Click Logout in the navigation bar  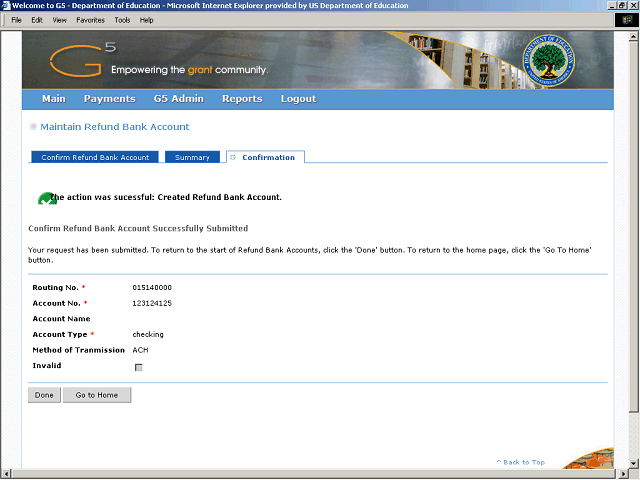pos(298,99)
